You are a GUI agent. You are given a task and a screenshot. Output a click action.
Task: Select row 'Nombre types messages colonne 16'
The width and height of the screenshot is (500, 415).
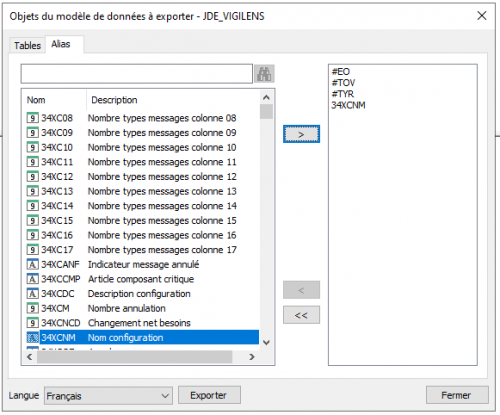142,235
